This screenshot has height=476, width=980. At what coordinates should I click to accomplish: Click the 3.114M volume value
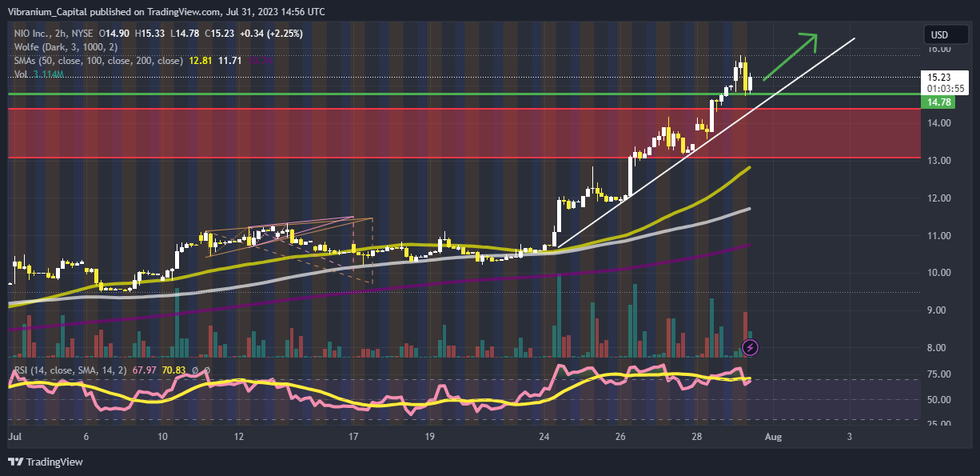(48, 74)
